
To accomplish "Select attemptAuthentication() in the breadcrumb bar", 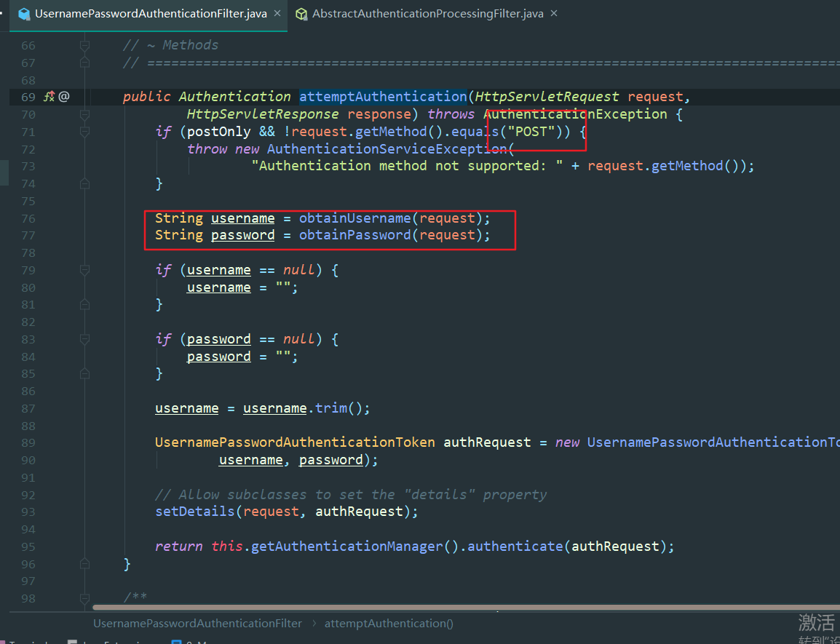I will (389, 624).
